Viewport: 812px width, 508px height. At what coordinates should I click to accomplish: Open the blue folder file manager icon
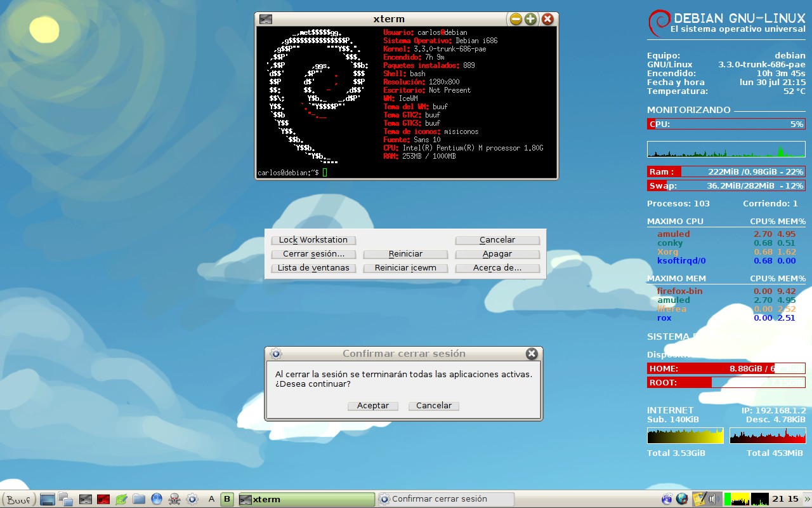139,499
